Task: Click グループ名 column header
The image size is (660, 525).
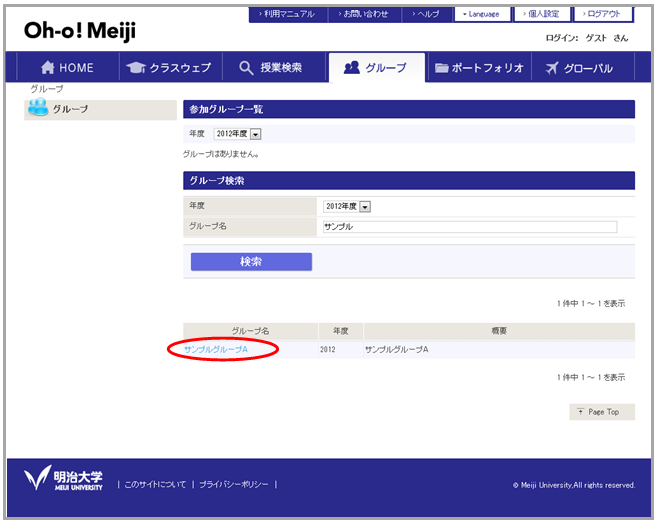Action: (x=250, y=331)
